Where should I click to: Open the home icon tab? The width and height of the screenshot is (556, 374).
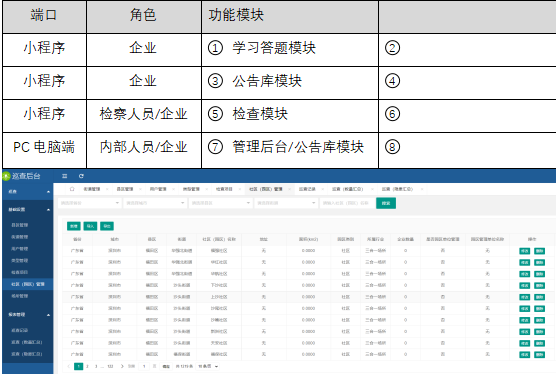[x=72, y=189]
